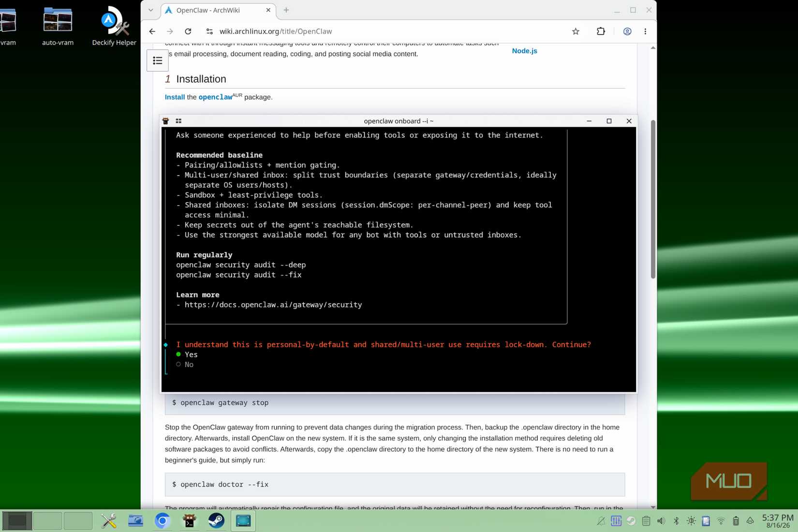798x532 pixels.
Task: Toggle notifications bell in system tray
Action: (601, 521)
